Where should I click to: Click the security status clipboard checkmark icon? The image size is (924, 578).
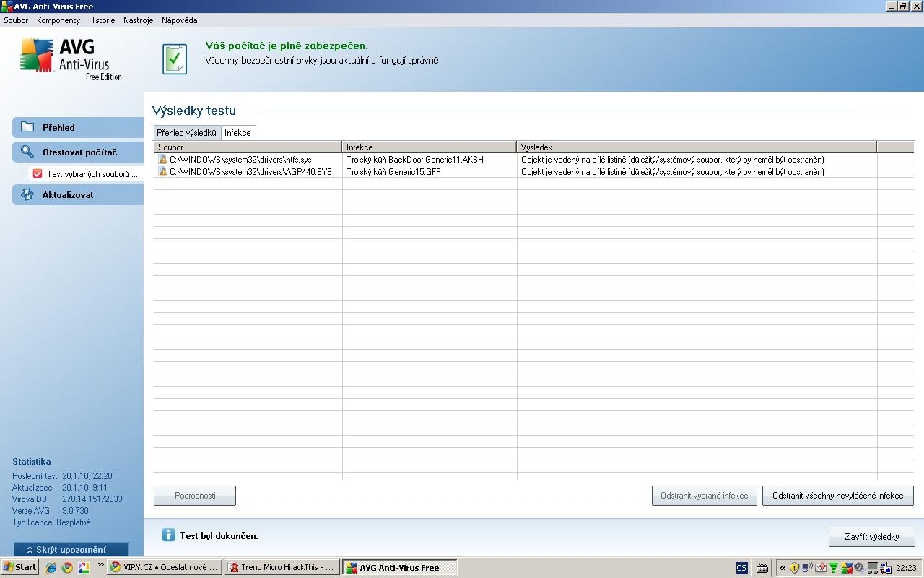pos(174,59)
